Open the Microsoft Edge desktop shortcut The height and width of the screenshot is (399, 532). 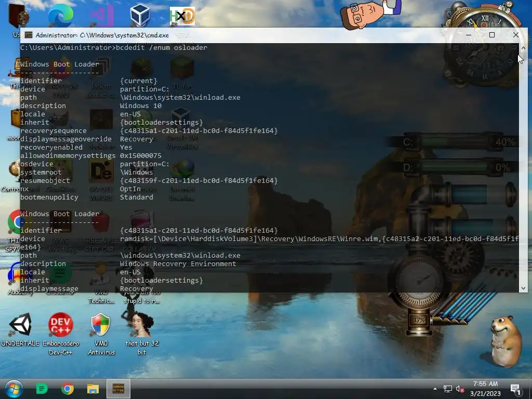60,15
